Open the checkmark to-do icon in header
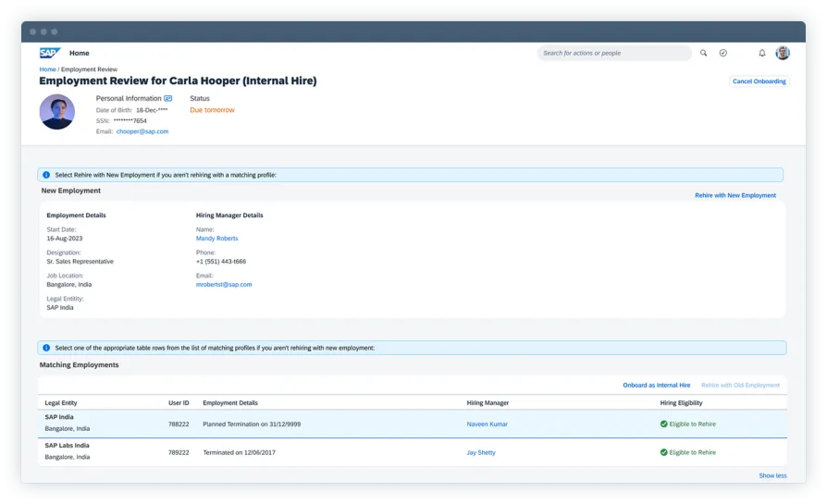The image size is (827, 504). pos(723,54)
